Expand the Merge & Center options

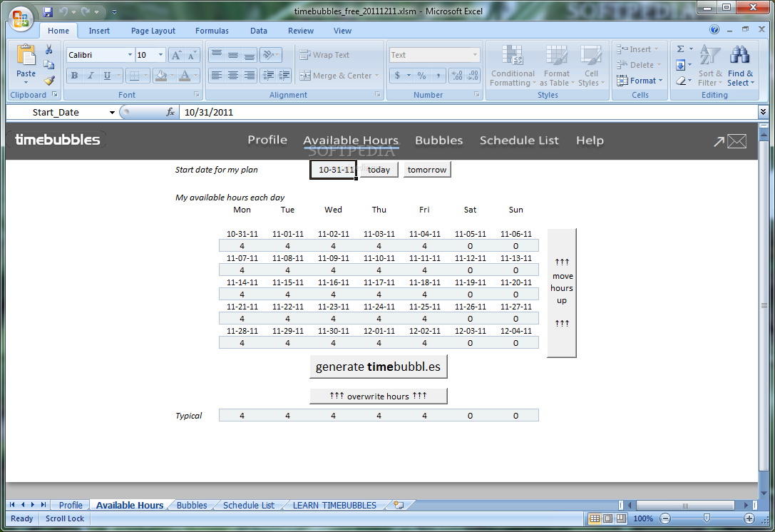(377, 76)
